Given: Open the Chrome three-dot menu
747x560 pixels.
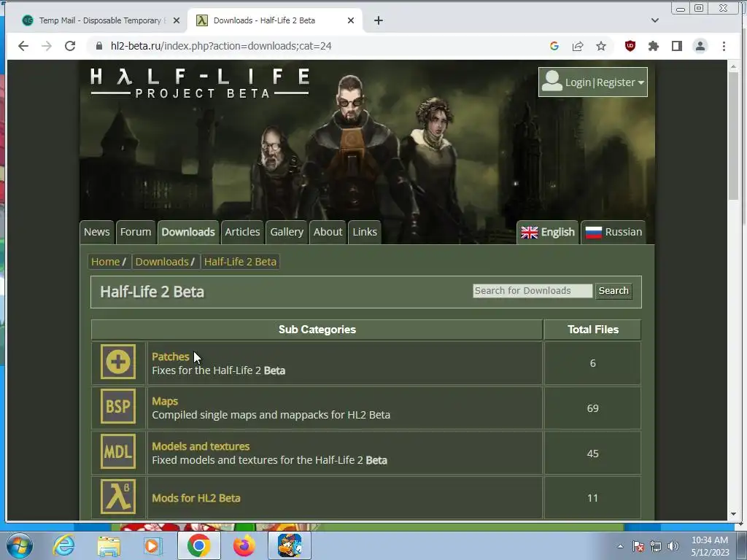Looking at the screenshot, I should coord(724,46).
